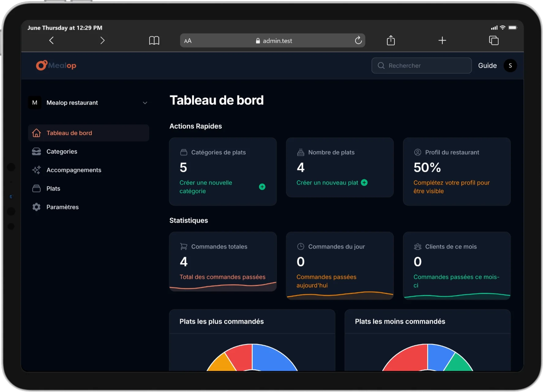Go forward with the browser forward arrow

[x=102, y=40]
